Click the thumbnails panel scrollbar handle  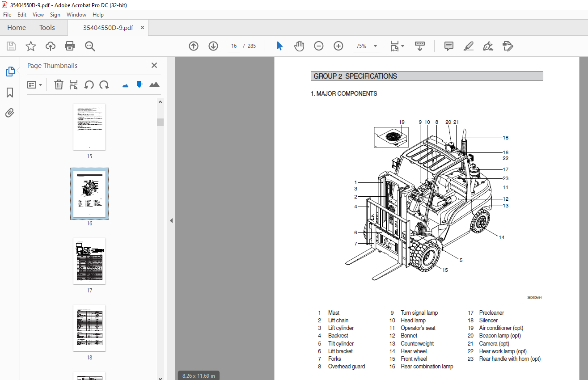tap(160, 122)
